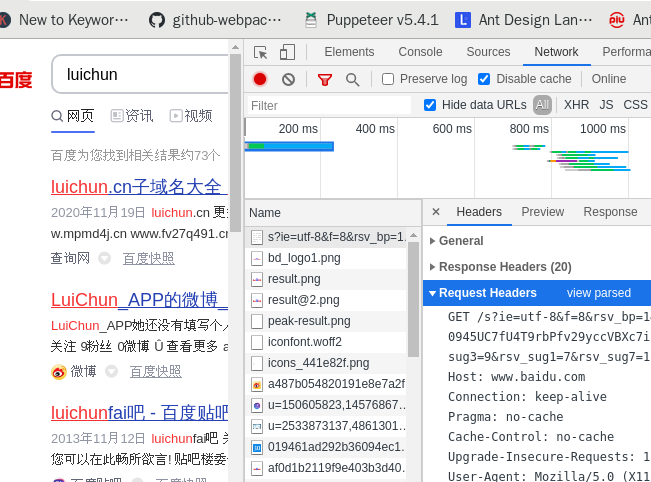Switch to the Console tab

click(420, 52)
